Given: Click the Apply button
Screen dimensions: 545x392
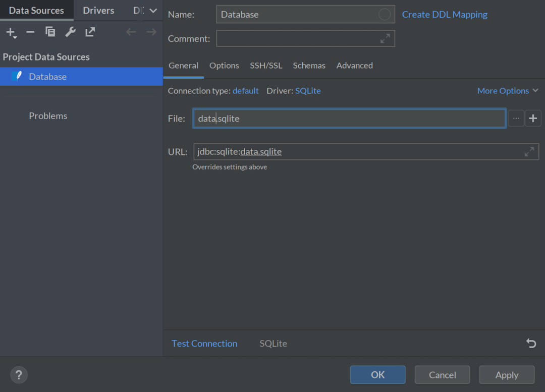Looking at the screenshot, I should 507,375.
